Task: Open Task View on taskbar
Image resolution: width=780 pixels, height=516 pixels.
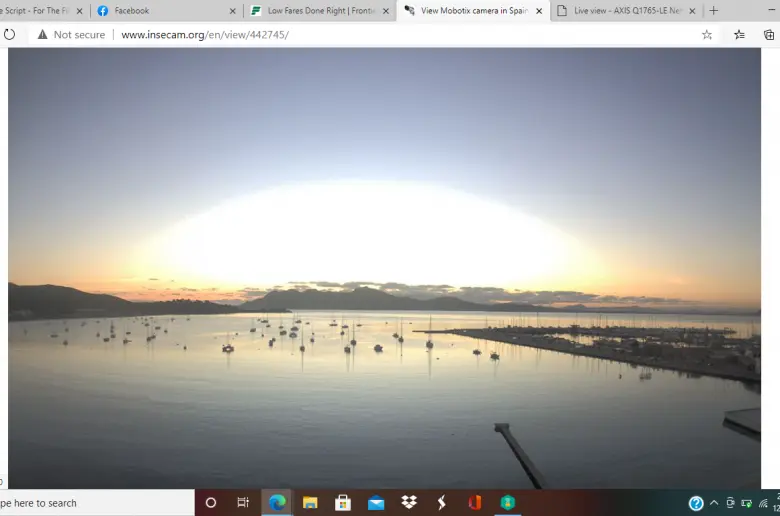Action: click(x=243, y=502)
